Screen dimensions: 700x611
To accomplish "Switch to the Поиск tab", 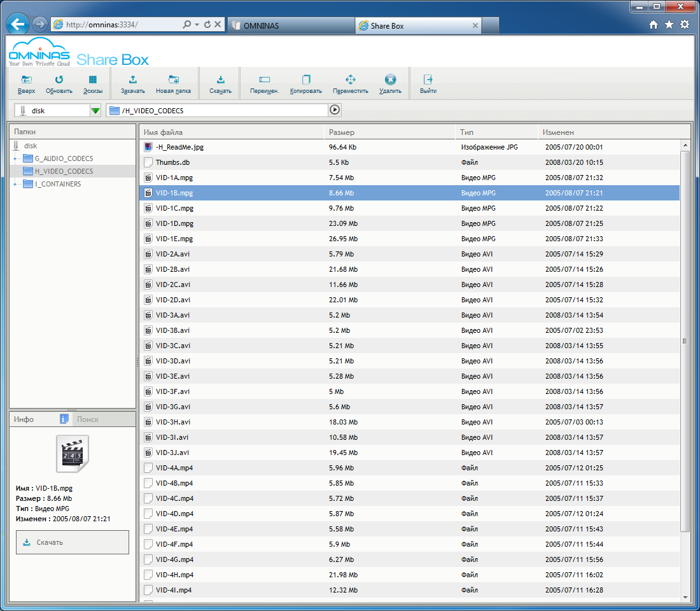I will click(88, 419).
